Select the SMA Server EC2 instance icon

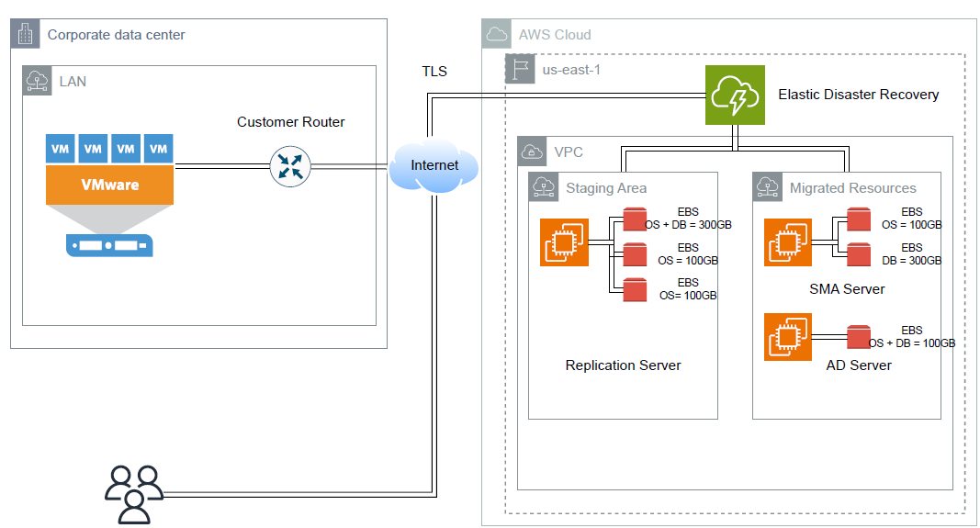(x=788, y=242)
